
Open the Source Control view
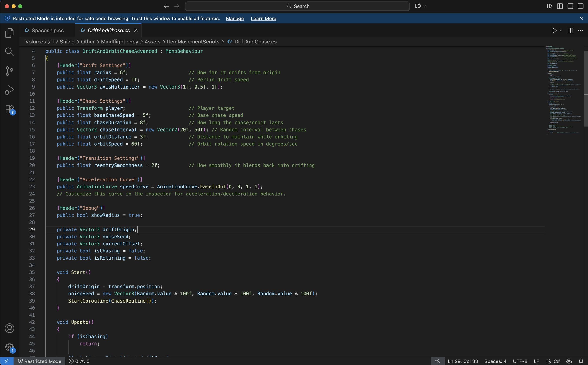click(9, 71)
